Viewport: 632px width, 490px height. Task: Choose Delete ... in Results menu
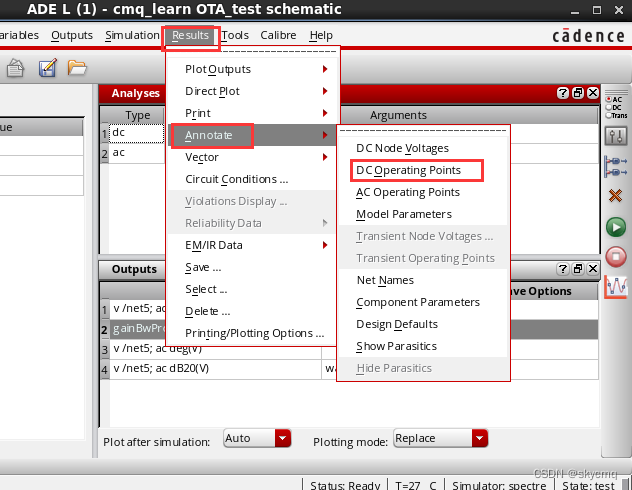click(x=252, y=311)
